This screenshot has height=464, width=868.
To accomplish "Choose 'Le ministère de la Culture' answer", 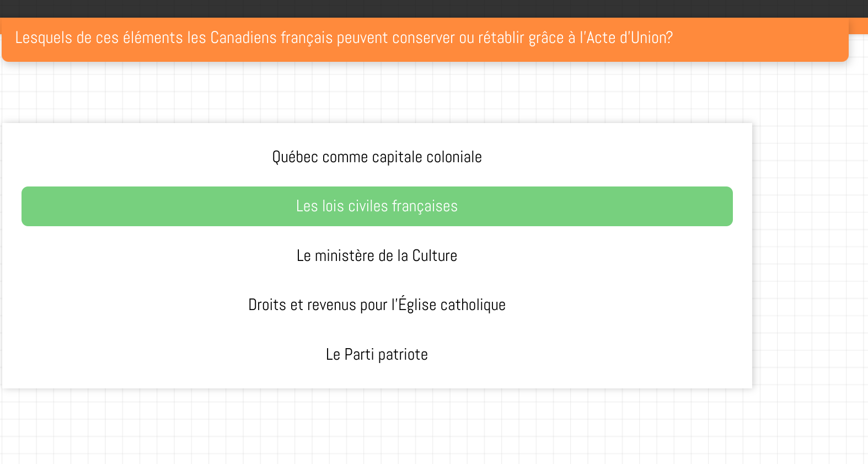I will [x=377, y=256].
